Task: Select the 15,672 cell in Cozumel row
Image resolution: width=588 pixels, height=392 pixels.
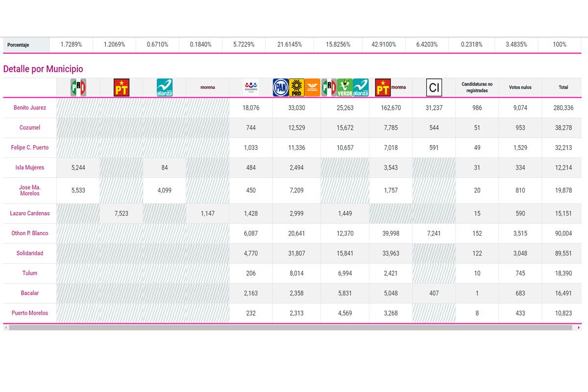Action: (x=345, y=128)
